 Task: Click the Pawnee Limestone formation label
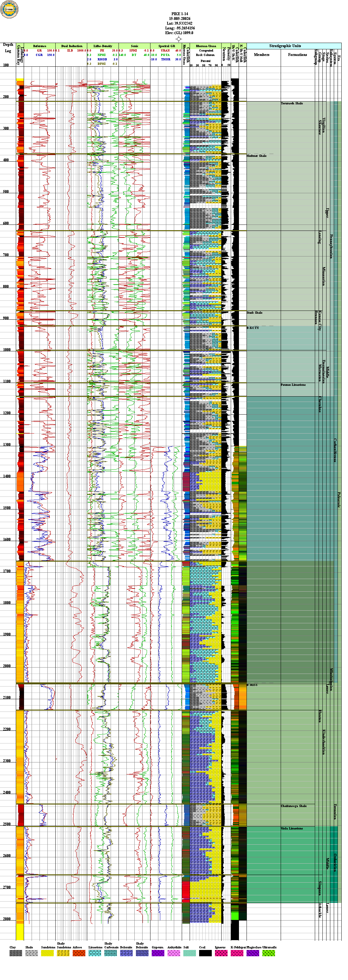tap(293, 385)
